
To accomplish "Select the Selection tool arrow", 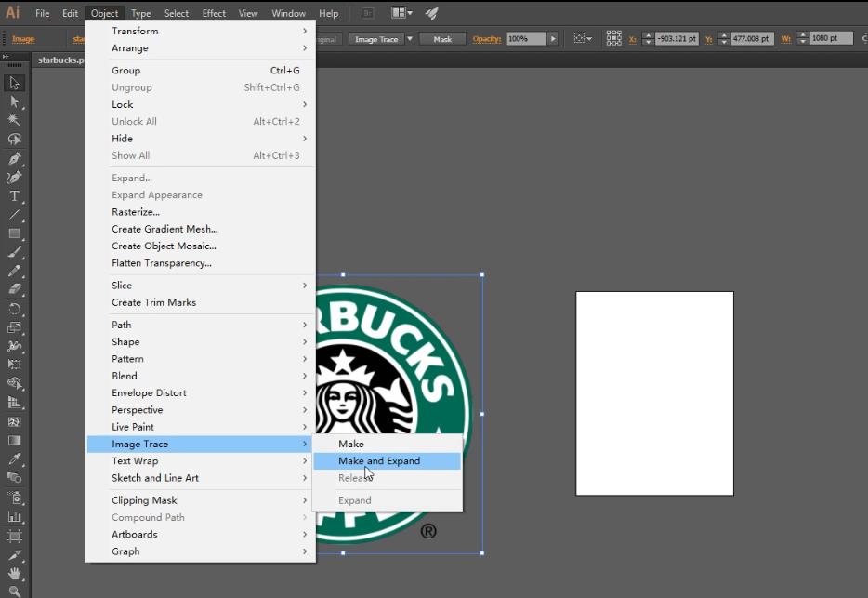I will [15, 84].
